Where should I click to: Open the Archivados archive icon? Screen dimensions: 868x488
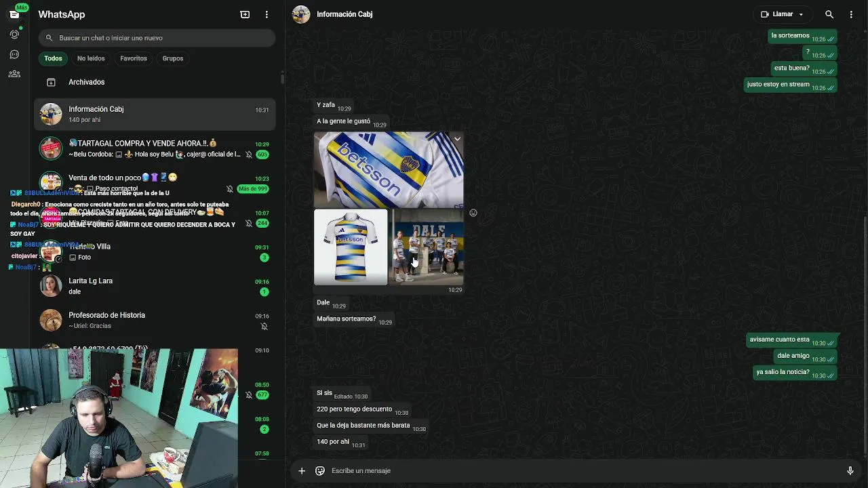(51, 82)
